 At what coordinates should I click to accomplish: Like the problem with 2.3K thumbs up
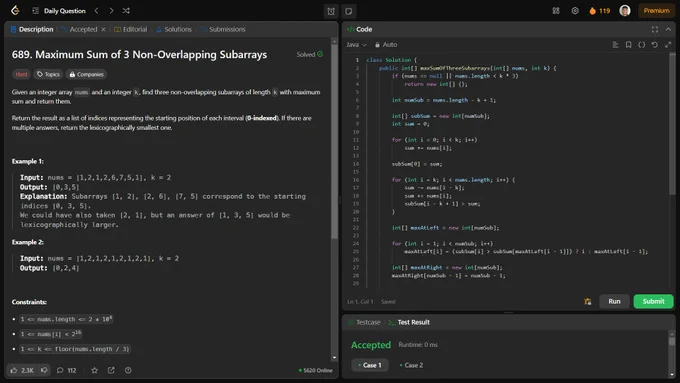[22, 370]
